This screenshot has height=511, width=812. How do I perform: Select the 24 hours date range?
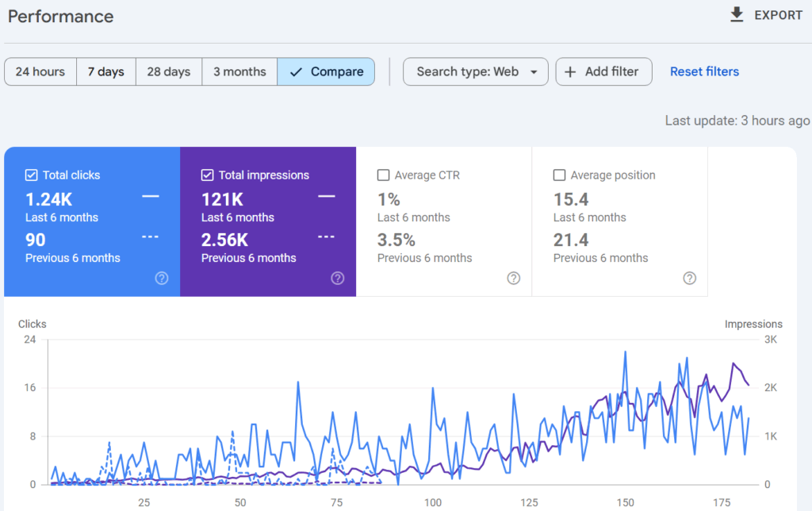(40, 71)
